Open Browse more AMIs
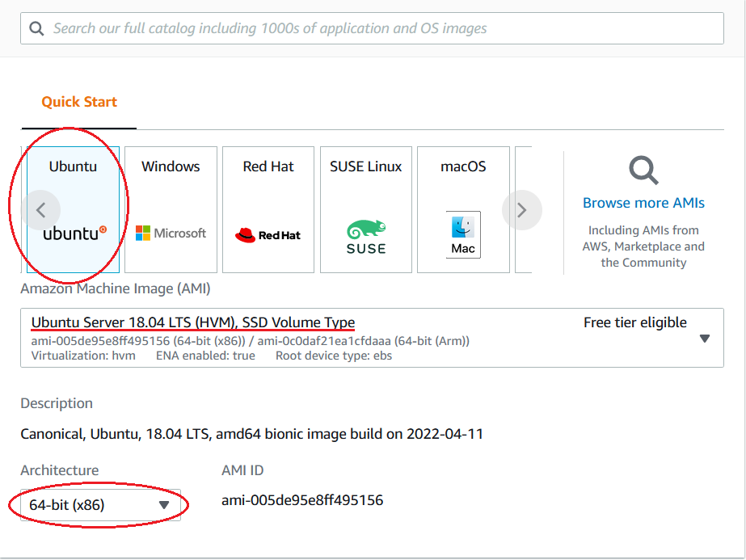This screenshot has height=560, width=746. pyautogui.click(x=643, y=203)
